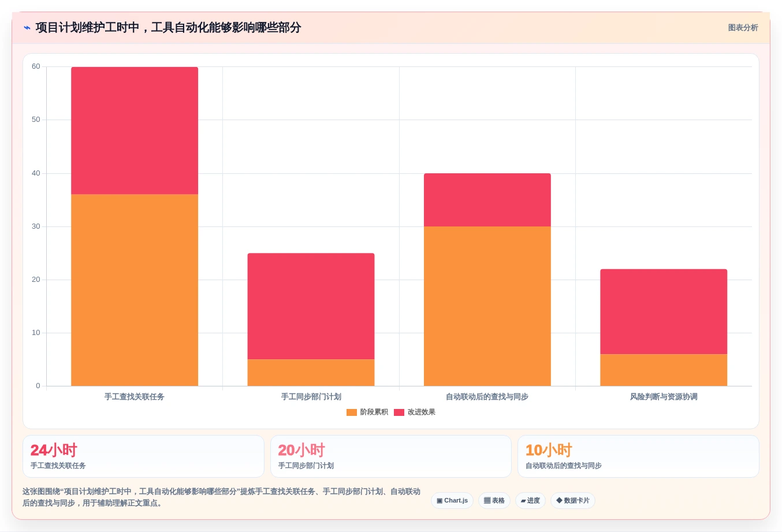
Task: Click the x-axis label 手工同步部门计划
Action: pos(311,397)
